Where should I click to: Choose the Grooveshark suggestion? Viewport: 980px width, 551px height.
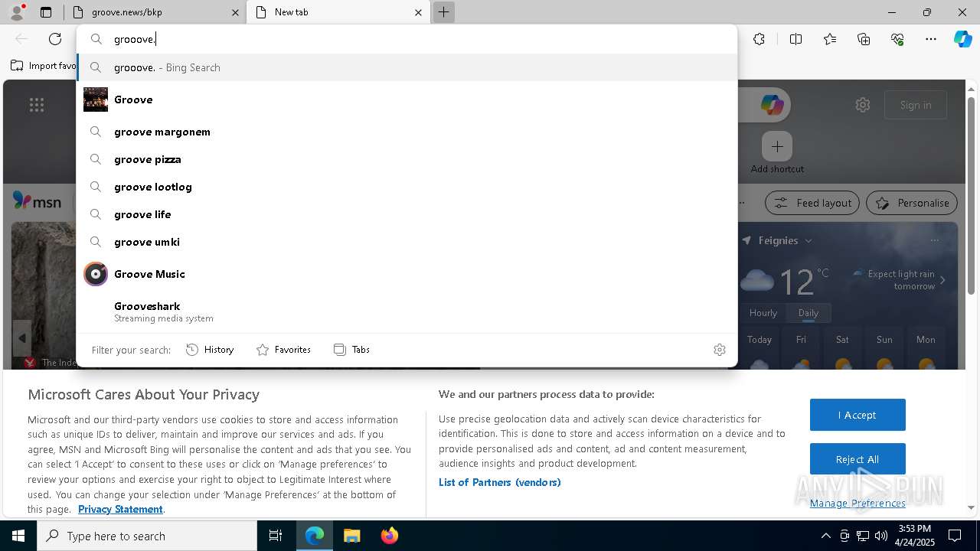click(x=407, y=311)
